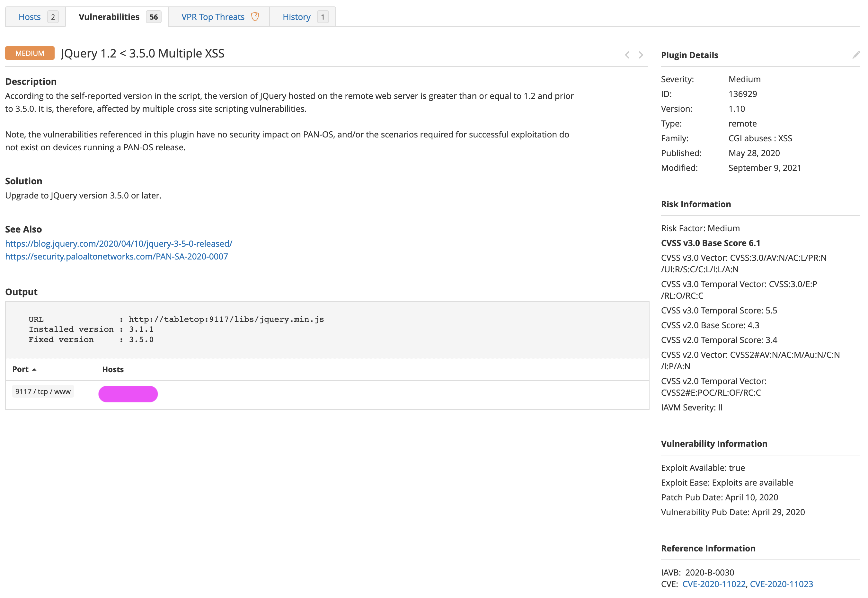Screen dimensions: 868x598
Task: Click the 9117 / tcp / www port badge
Action: [43, 391]
